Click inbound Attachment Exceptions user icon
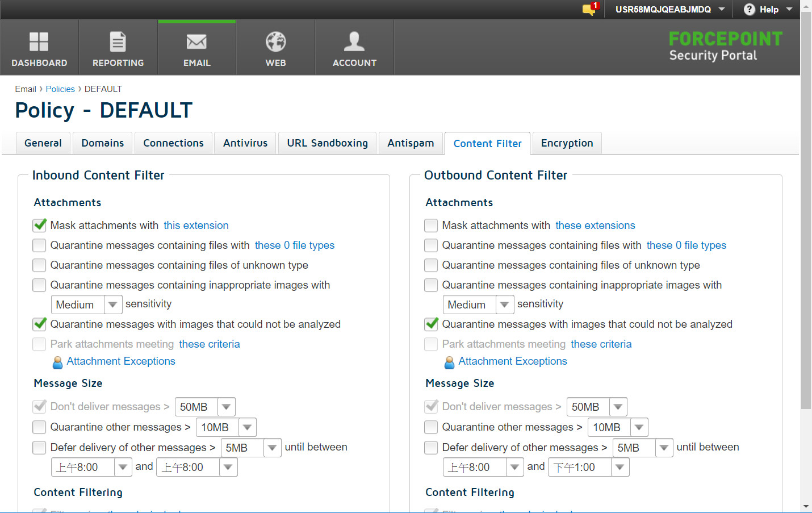 pyautogui.click(x=57, y=362)
